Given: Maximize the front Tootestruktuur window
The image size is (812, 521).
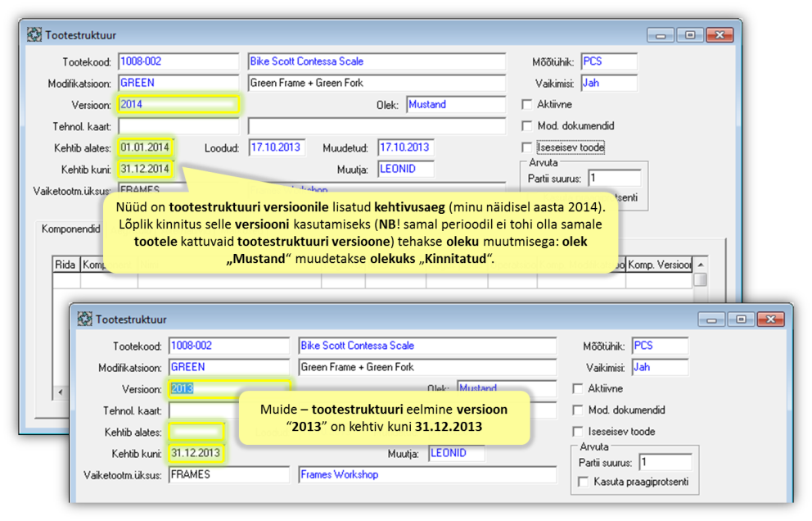Looking at the screenshot, I should point(741,319).
